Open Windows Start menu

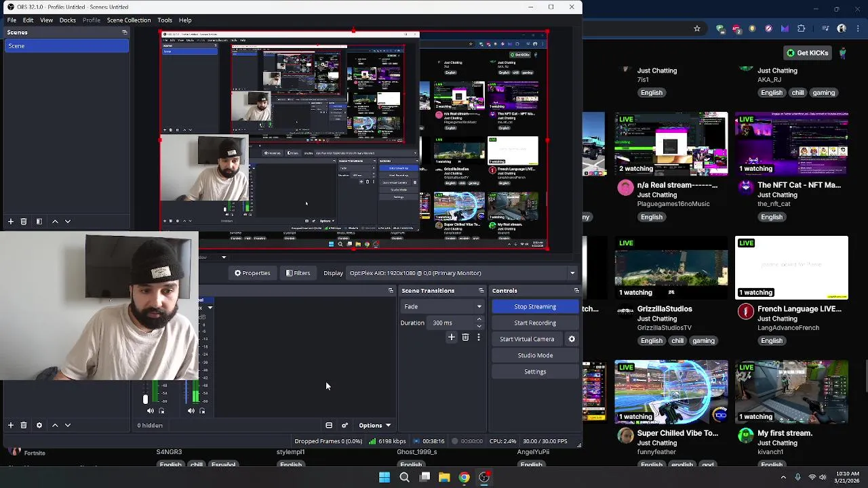tap(384, 477)
